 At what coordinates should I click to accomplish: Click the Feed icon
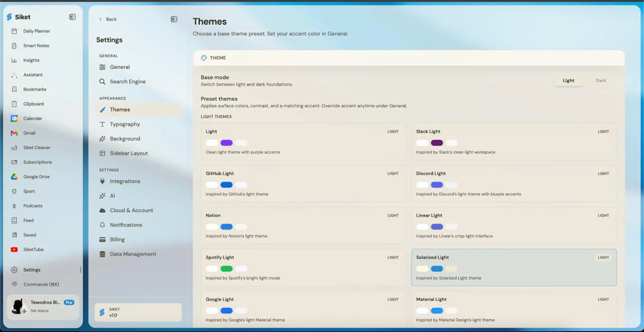[x=14, y=220]
